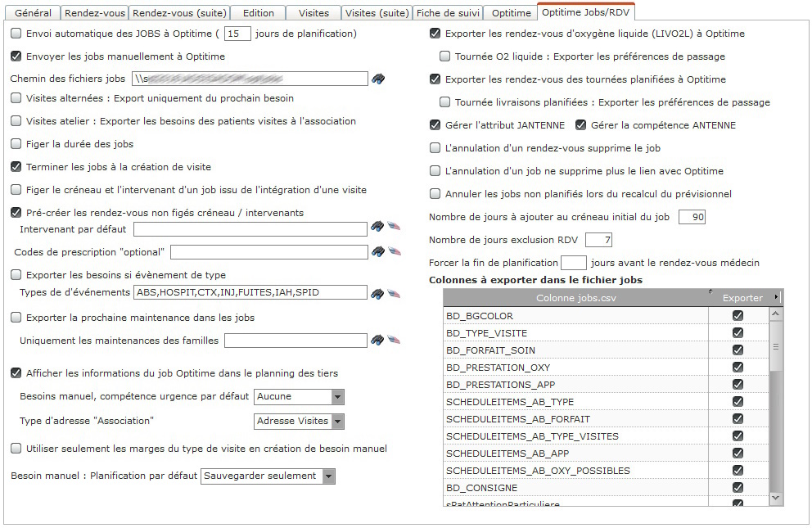812x528 pixels.
Task: Toggle Terminer les jobs à la création de visite
Action: pyautogui.click(x=16, y=167)
